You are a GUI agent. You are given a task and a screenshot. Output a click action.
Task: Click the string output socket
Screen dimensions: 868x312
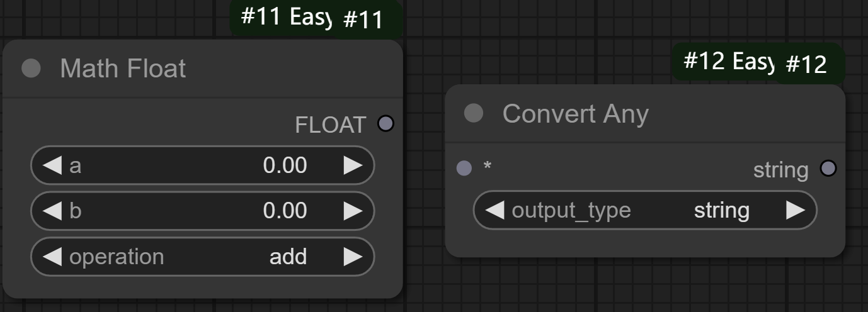point(828,169)
